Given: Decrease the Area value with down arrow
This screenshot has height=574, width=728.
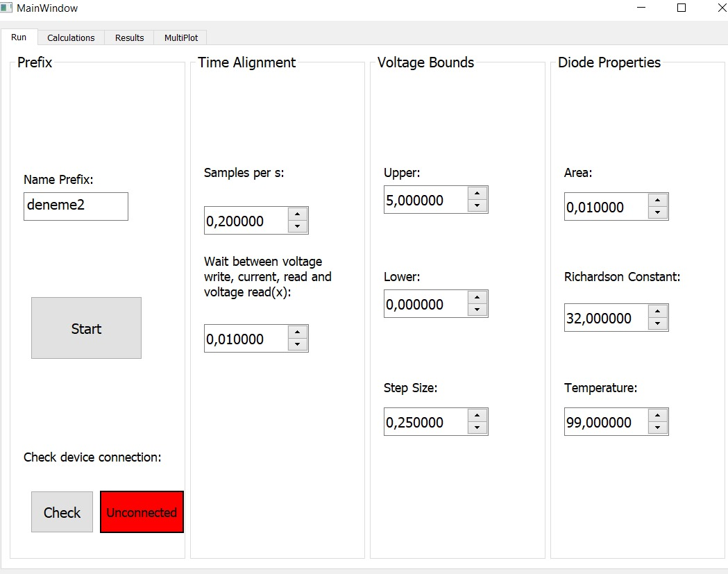Looking at the screenshot, I should [x=657, y=213].
